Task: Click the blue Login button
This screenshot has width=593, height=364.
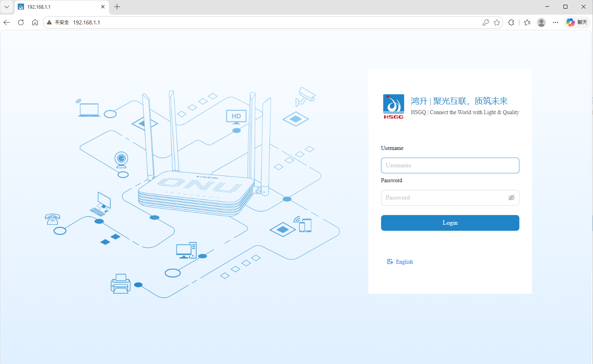Action: click(x=450, y=223)
